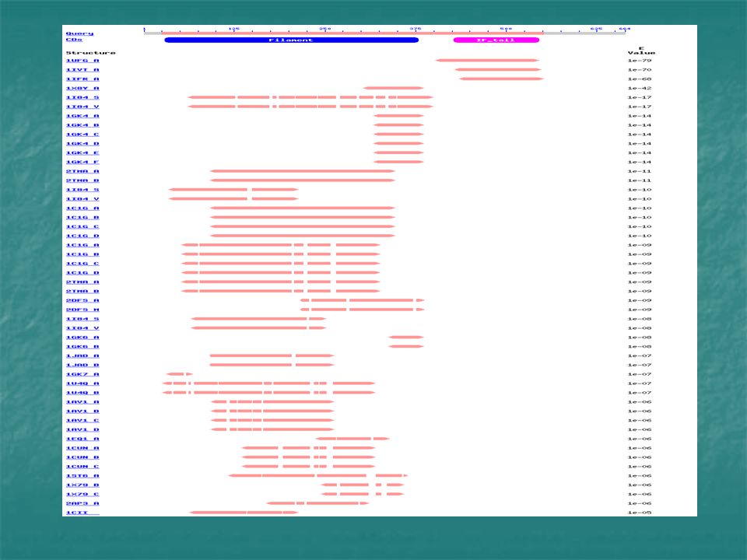Open structure link 1GK4_C
The image size is (747, 560).
pyautogui.click(x=82, y=135)
